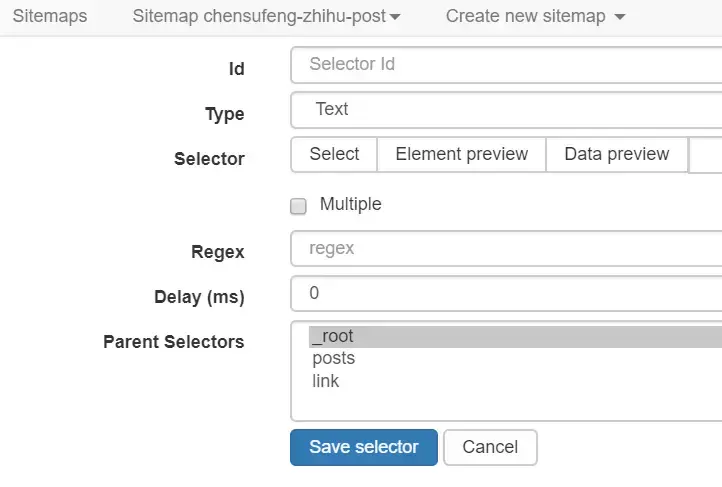This screenshot has height=487, width=722.
Task: Focus the selector text field beside Data preview
Action: 706,155
